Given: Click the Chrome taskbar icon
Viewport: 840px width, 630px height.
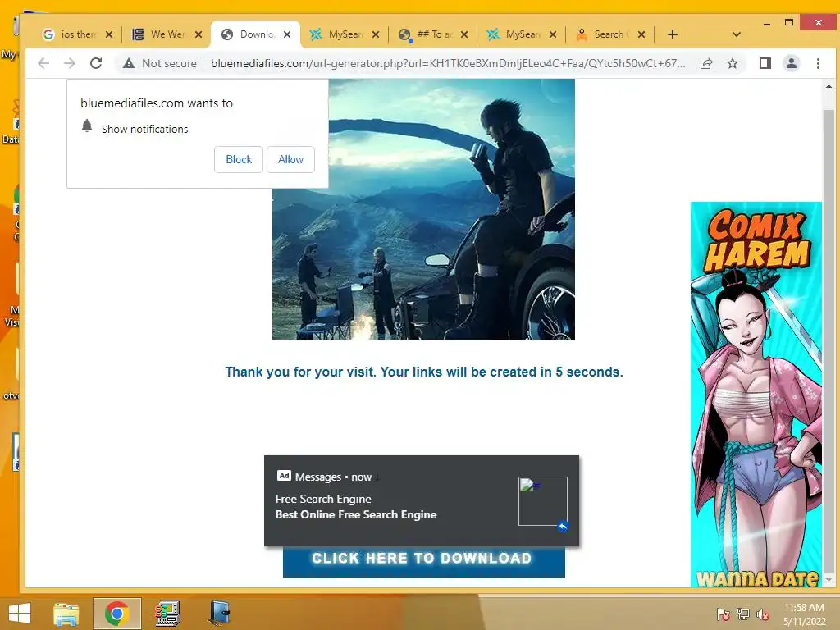Looking at the screenshot, I should (x=116, y=614).
